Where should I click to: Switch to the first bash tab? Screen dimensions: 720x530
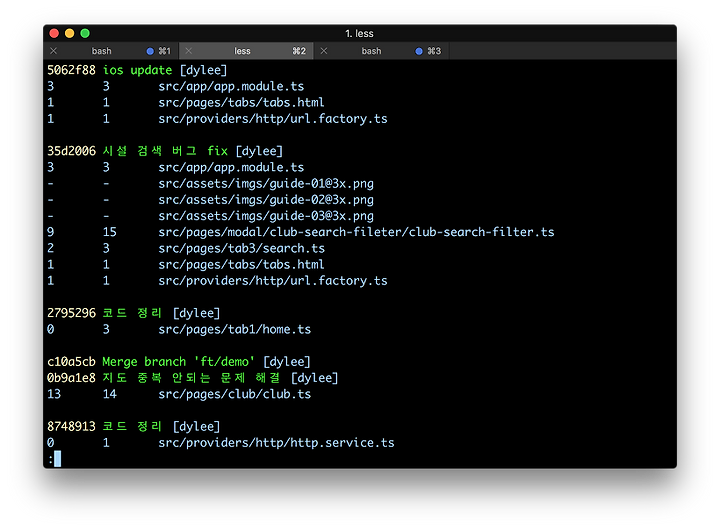(111, 51)
